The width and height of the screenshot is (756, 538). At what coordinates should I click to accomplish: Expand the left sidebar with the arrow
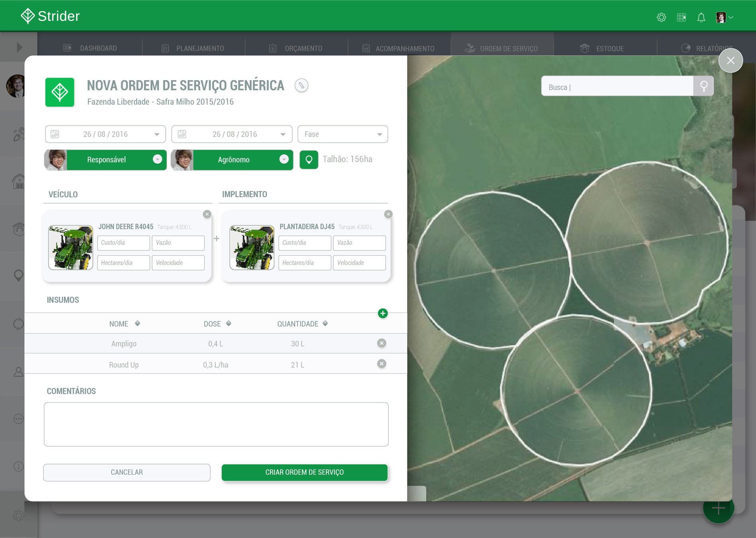[19, 47]
